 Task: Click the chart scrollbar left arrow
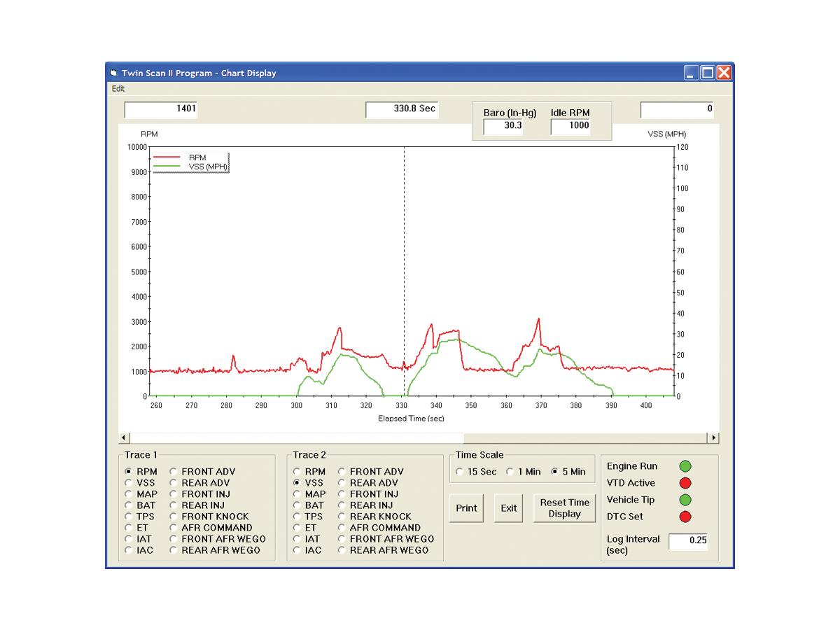[125, 438]
